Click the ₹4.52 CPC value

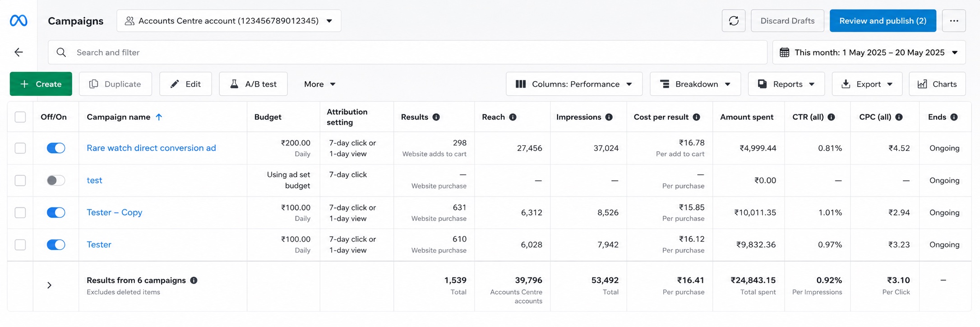pyautogui.click(x=899, y=148)
